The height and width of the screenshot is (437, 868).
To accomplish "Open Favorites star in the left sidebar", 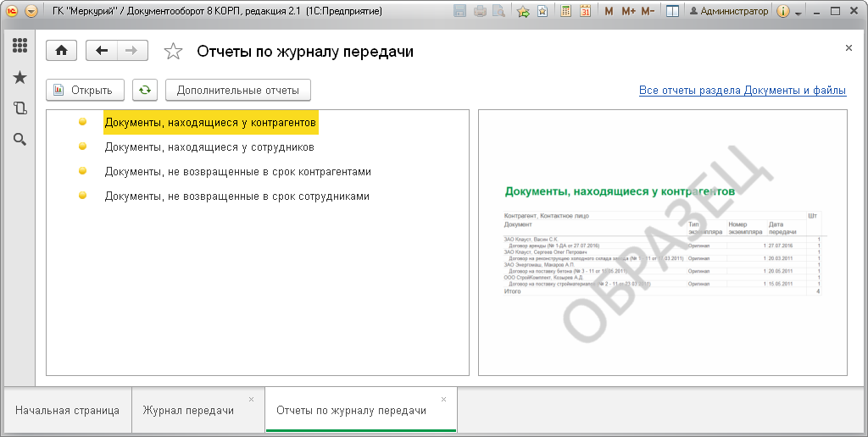I will pos(20,77).
